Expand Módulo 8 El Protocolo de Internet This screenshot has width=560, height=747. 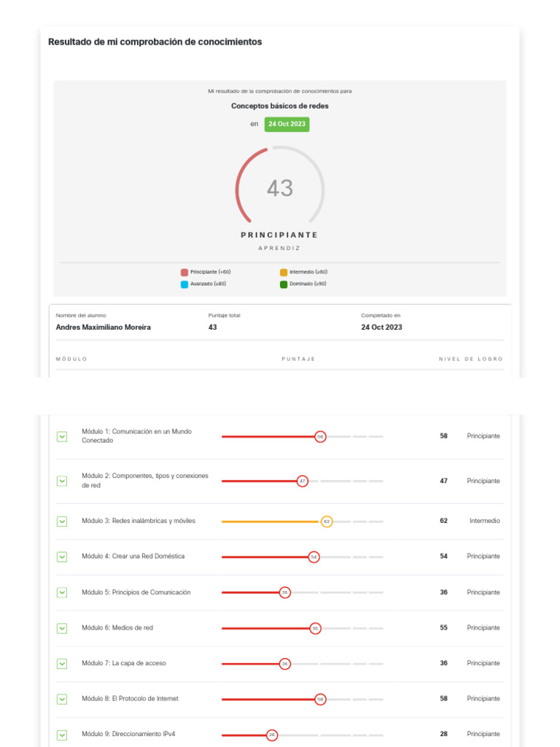click(x=62, y=699)
